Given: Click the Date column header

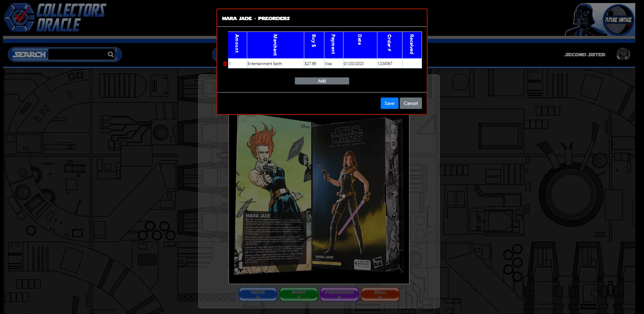Looking at the screenshot, I should pos(360,45).
